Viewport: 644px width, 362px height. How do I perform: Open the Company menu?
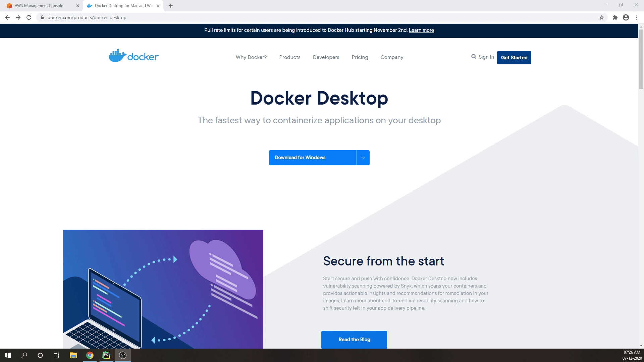[392, 57]
